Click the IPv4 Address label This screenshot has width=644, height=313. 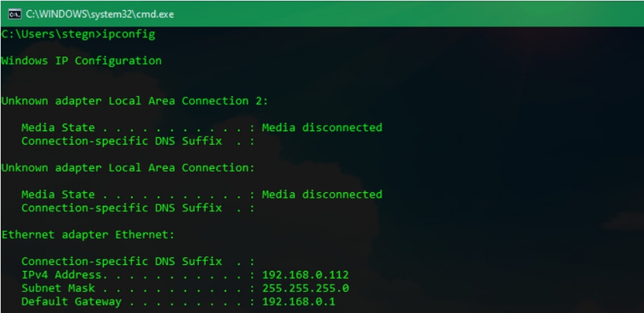(62, 275)
